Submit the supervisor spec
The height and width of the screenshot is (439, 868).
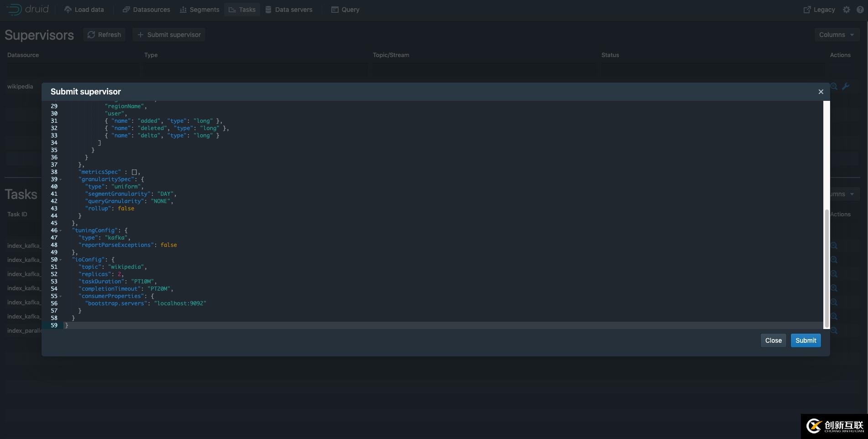tap(806, 340)
